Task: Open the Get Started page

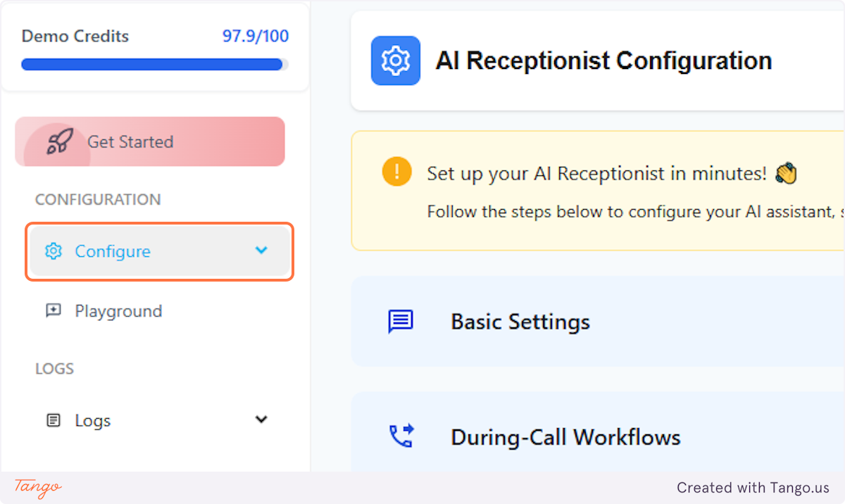Action: [150, 141]
